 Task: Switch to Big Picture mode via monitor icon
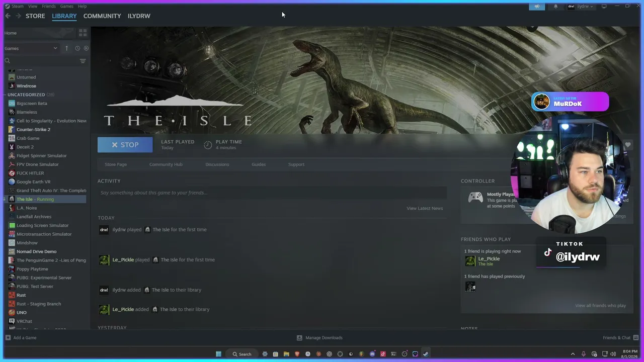pyautogui.click(x=604, y=7)
